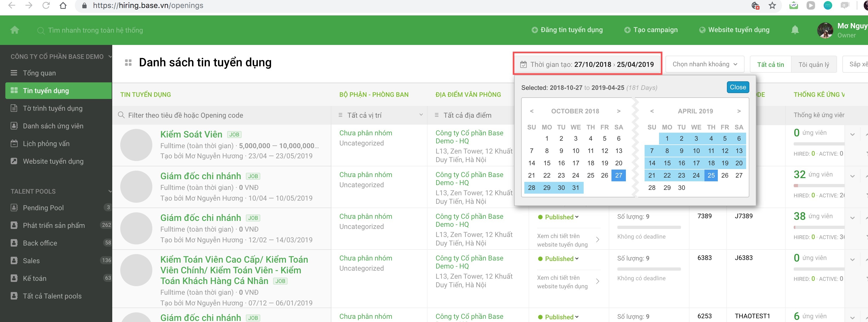The width and height of the screenshot is (868, 322).
Task: Switch to Tôi quản lý tab
Action: point(813,64)
